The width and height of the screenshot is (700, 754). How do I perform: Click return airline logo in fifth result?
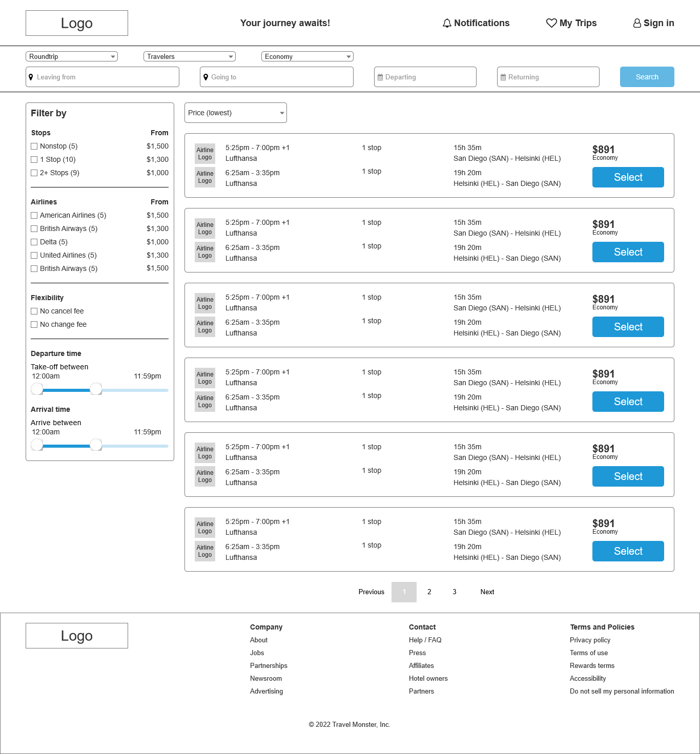pos(205,476)
